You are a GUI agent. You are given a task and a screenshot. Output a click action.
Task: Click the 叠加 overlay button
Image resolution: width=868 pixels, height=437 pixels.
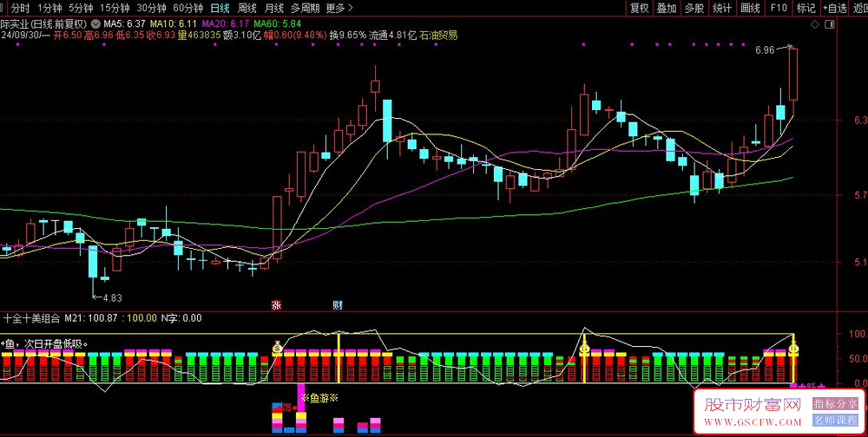(667, 8)
